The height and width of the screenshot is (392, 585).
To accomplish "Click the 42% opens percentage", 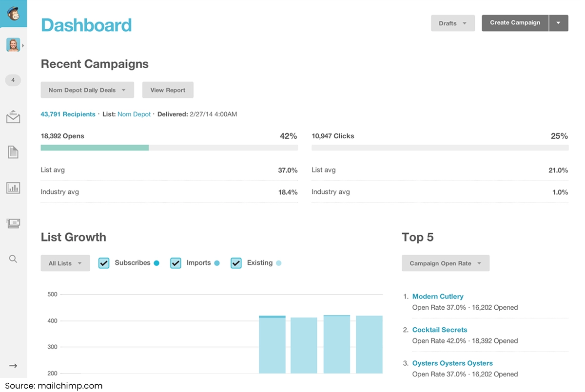I will click(289, 136).
